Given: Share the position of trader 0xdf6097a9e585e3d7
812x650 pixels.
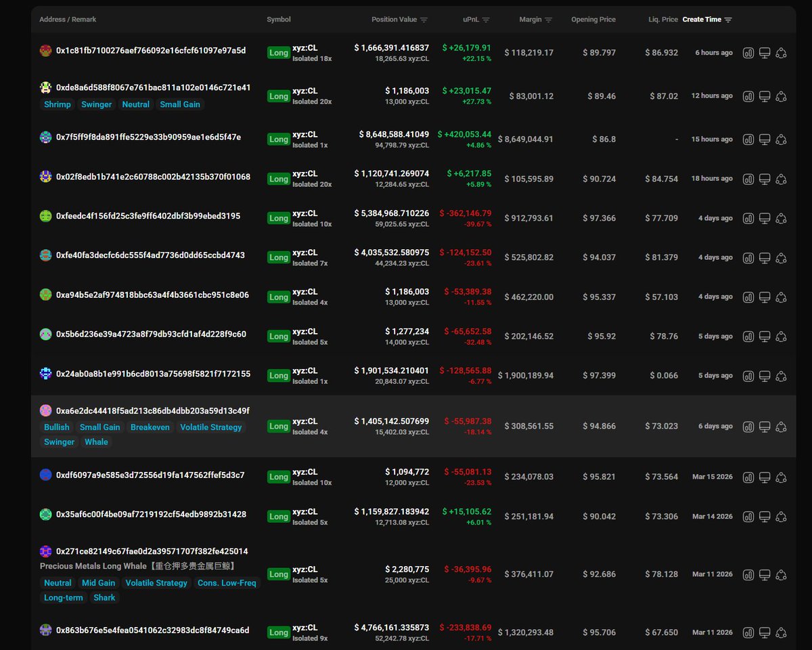Looking at the screenshot, I should point(782,476).
